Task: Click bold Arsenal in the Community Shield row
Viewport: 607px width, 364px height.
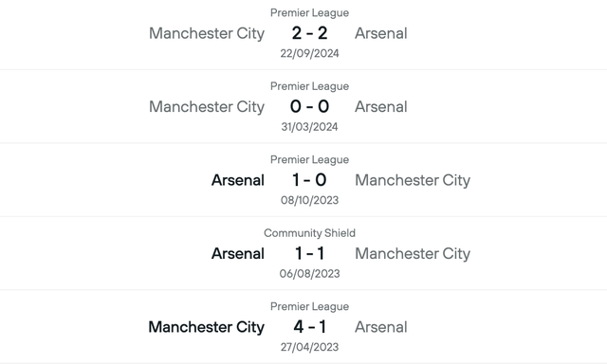Action: (x=238, y=254)
